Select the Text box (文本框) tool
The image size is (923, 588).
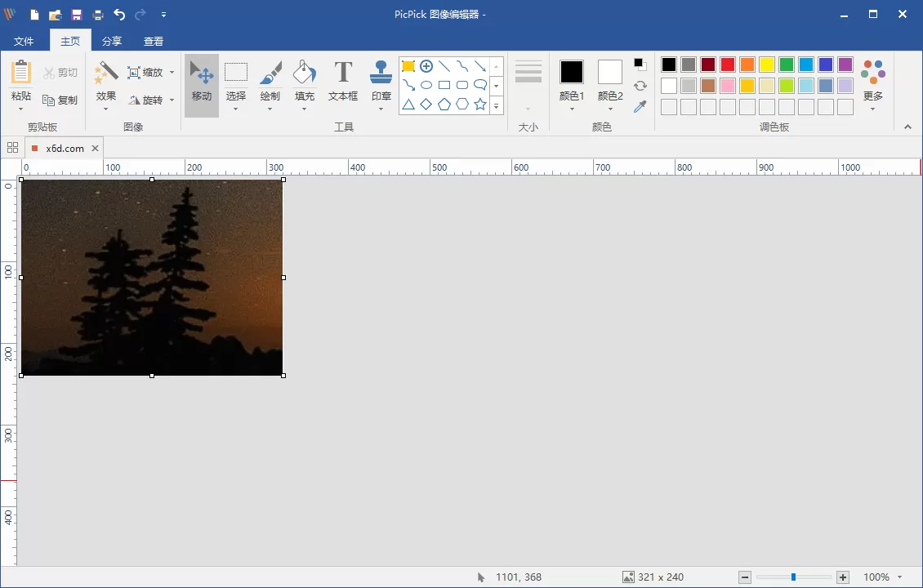click(343, 82)
